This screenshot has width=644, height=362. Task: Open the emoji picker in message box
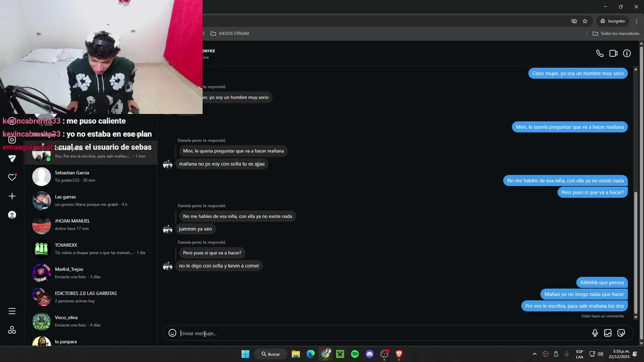pos(172,333)
